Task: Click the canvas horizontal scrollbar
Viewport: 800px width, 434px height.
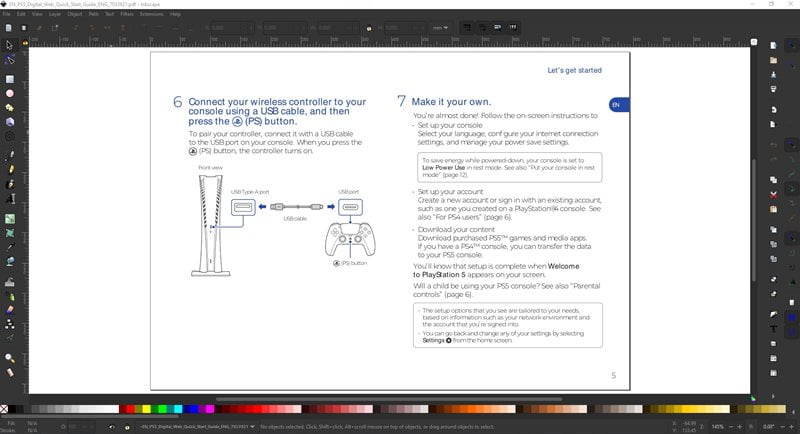Action: (388, 399)
